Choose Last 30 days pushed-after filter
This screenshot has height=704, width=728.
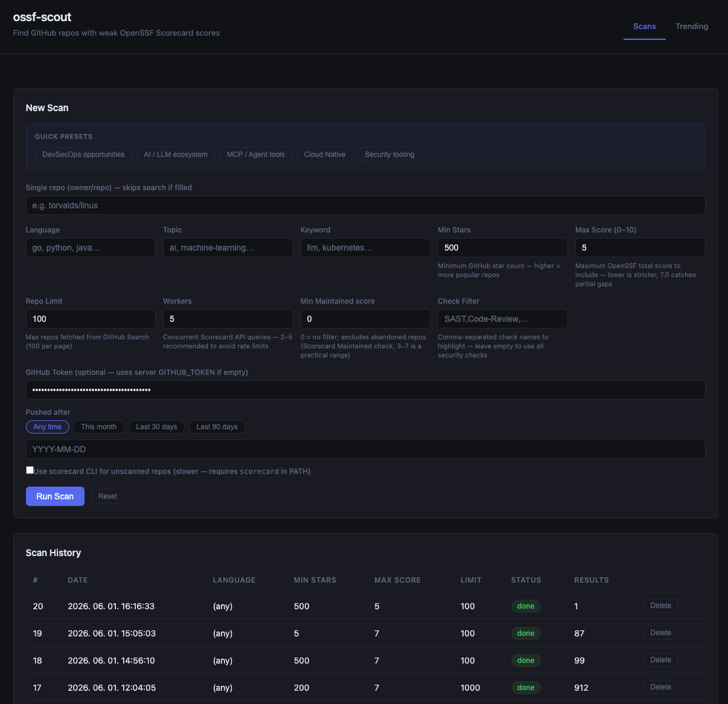[x=156, y=427]
